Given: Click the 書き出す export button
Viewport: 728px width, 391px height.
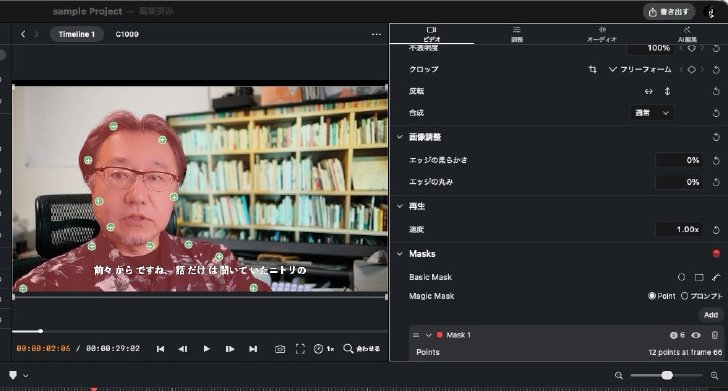Looking at the screenshot, I should 669,12.
